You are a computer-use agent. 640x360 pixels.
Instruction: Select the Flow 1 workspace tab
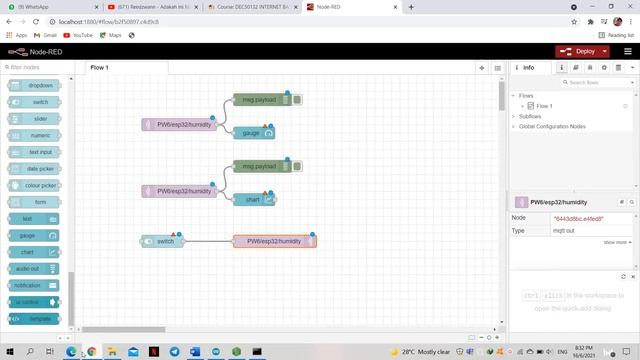pyautogui.click(x=127, y=68)
